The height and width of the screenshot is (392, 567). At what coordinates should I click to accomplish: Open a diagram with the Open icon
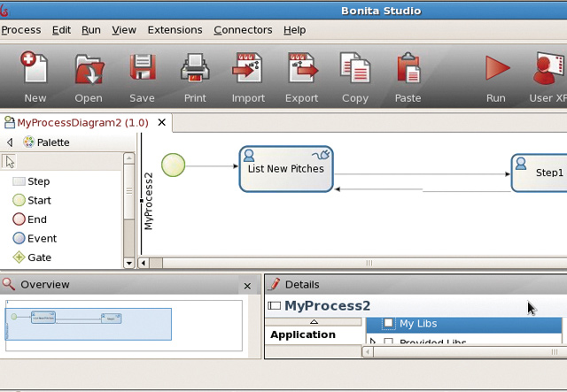click(x=89, y=69)
